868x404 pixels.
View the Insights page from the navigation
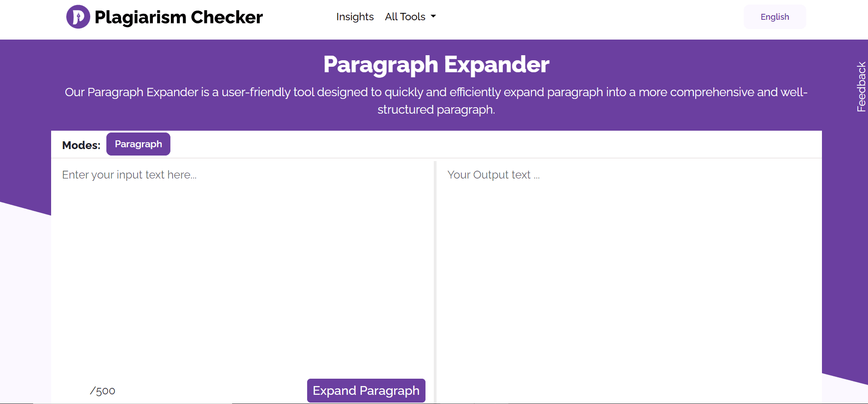pyautogui.click(x=355, y=17)
